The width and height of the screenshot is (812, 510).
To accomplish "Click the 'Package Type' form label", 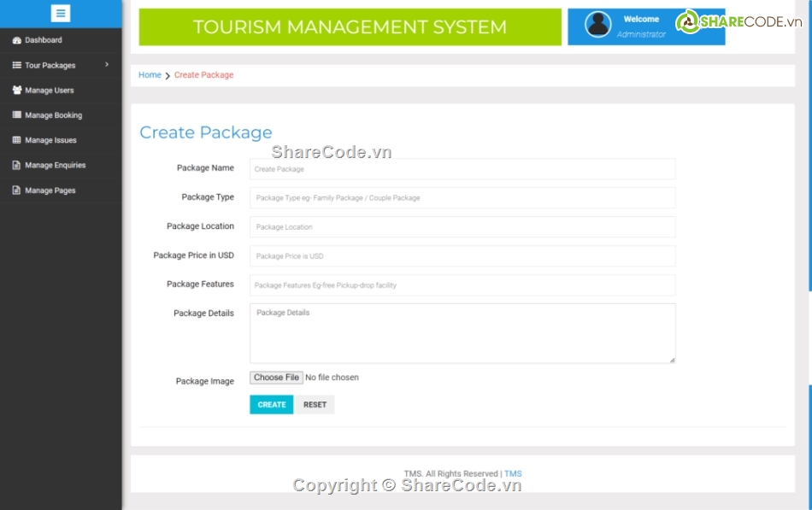I will [208, 197].
